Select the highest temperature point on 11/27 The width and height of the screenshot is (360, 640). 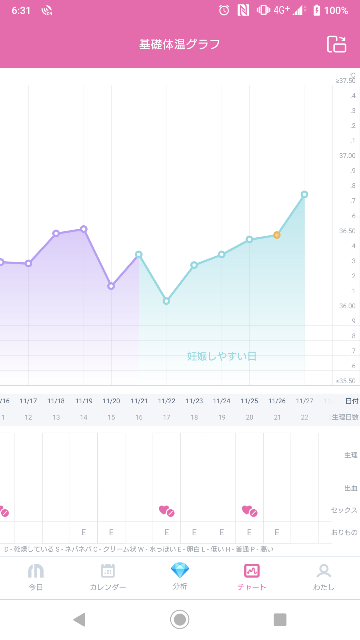tap(304, 195)
